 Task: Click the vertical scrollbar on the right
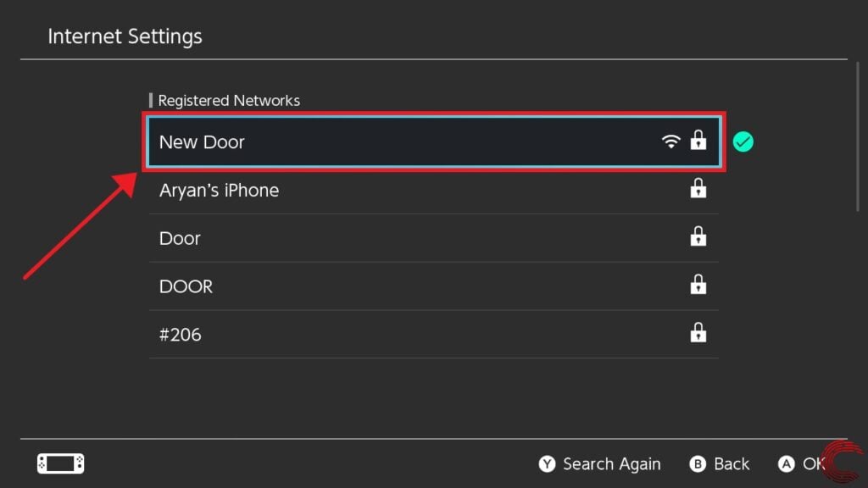coord(858,136)
